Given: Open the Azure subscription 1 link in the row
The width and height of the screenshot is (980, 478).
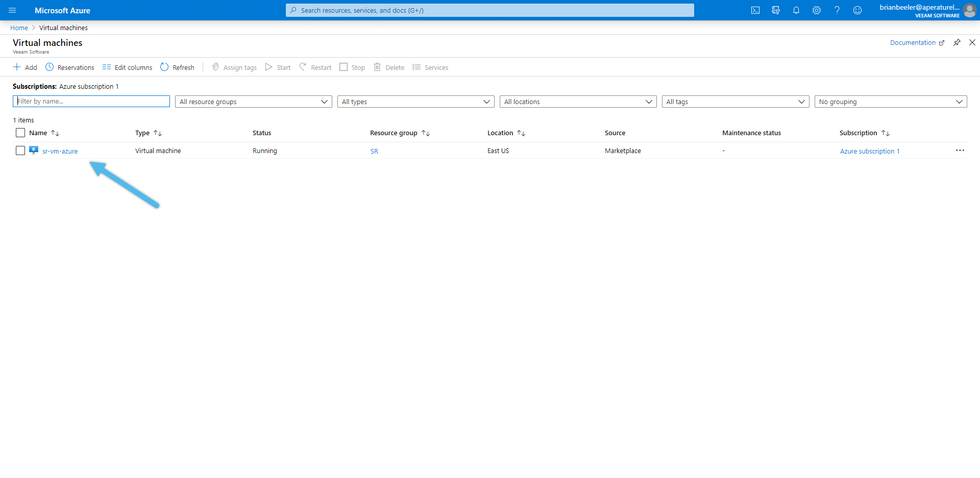Looking at the screenshot, I should [x=870, y=151].
